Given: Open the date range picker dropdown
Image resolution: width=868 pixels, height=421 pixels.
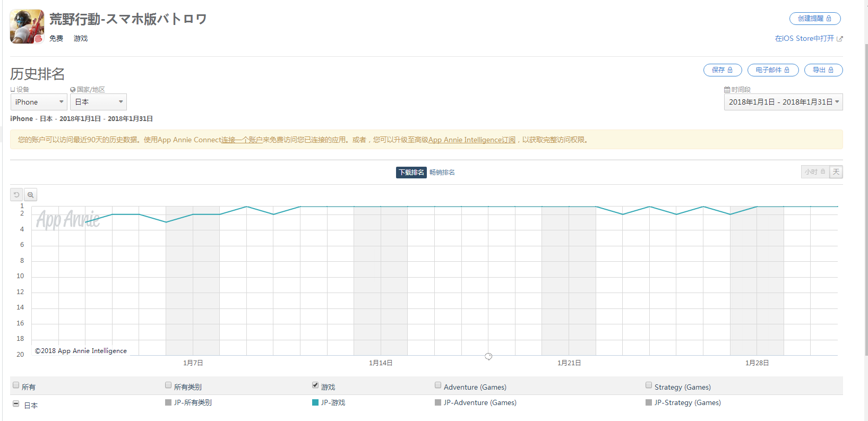Looking at the screenshot, I should pyautogui.click(x=783, y=102).
